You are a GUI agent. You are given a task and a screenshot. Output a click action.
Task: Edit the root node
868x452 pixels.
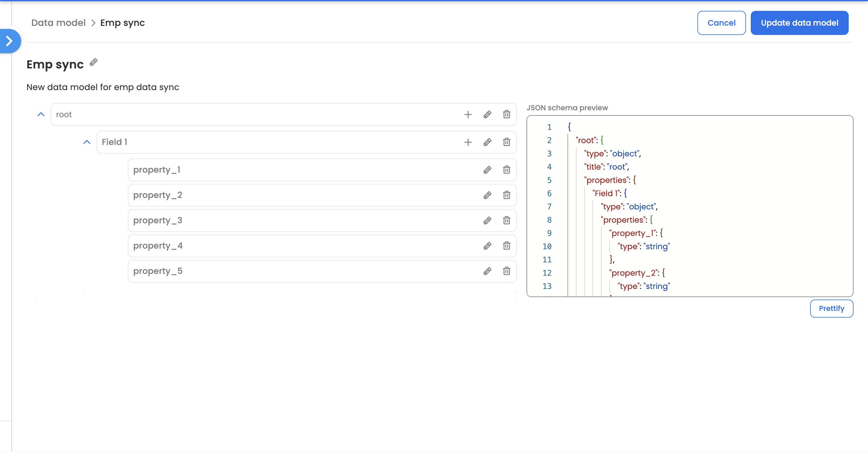click(x=487, y=115)
